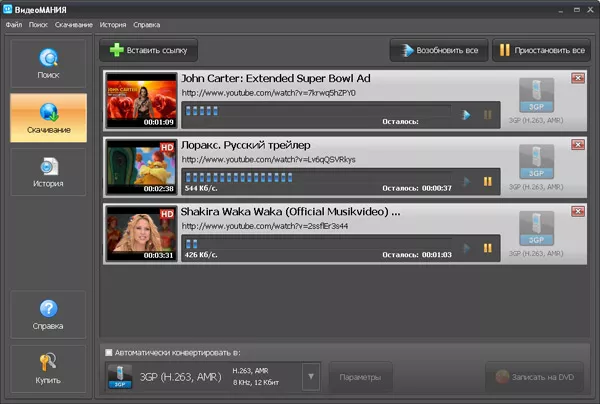600x404 pixels.
Task: Click the Shakira Waka Waka video thumbnail
Action: 141,232
